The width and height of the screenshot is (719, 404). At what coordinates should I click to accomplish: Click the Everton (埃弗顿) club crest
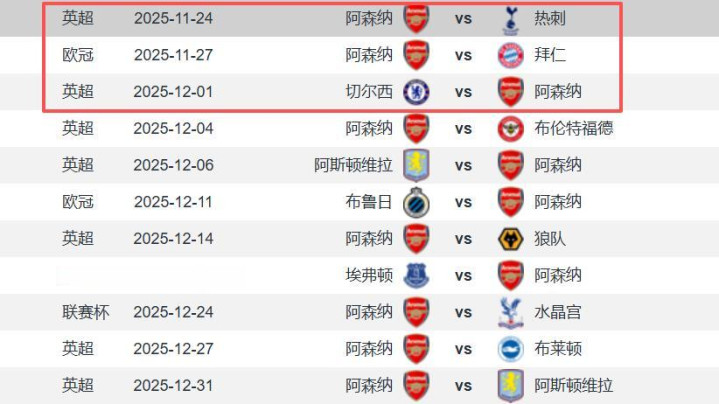point(416,275)
